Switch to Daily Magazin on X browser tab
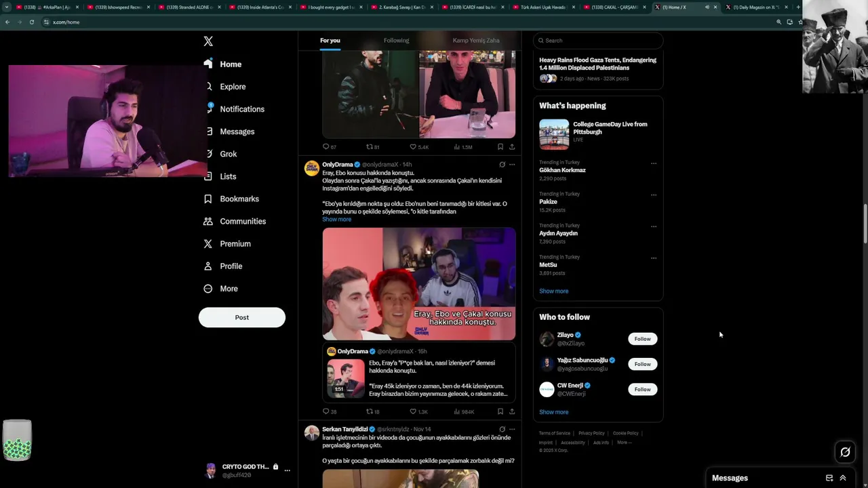 [755, 7]
